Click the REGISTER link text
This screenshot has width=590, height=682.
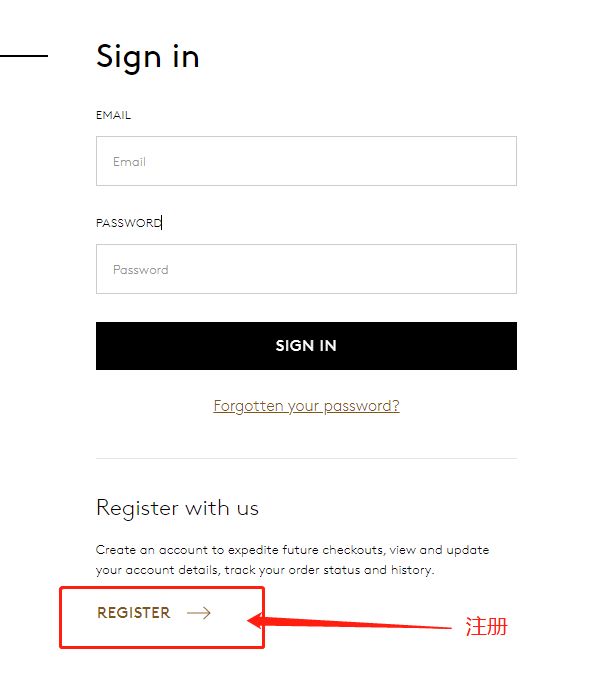134,613
